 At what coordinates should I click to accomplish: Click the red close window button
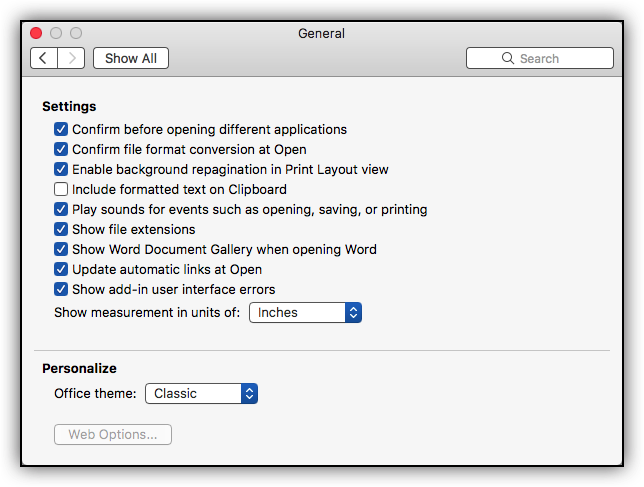(36, 33)
